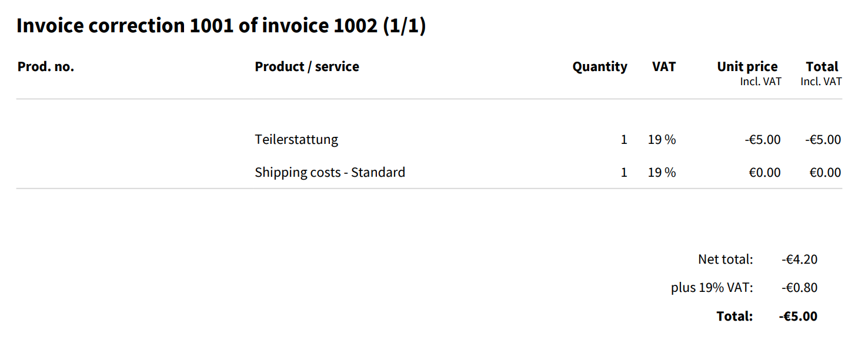
Task: Select the bold grand total -€5.00
Action: click(798, 317)
